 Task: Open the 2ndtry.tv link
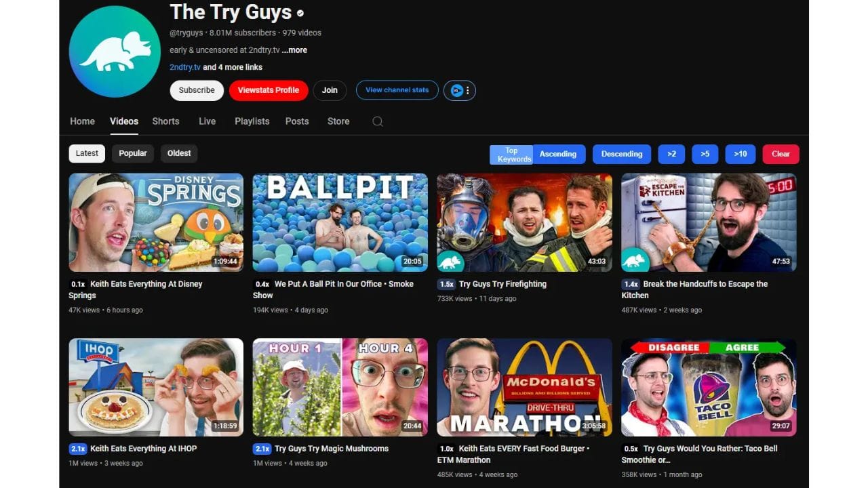coord(185,67)
